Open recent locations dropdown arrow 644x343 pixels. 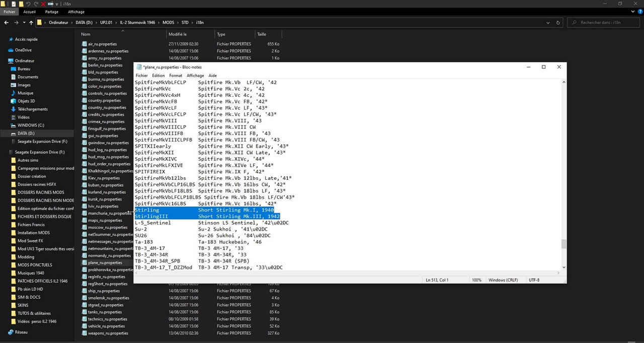24,23
